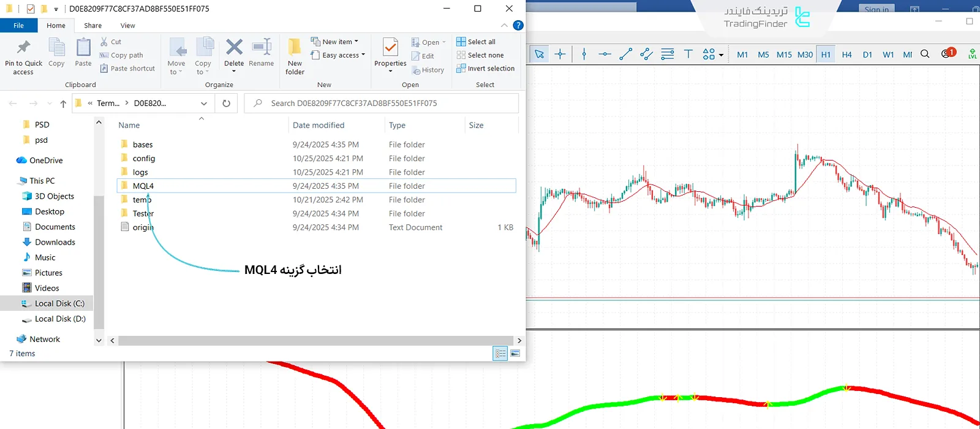Expand the Properties dropdown arrow
Viewport: 980px width, 429px height.
pyautogui.click(x=390, y=71)
